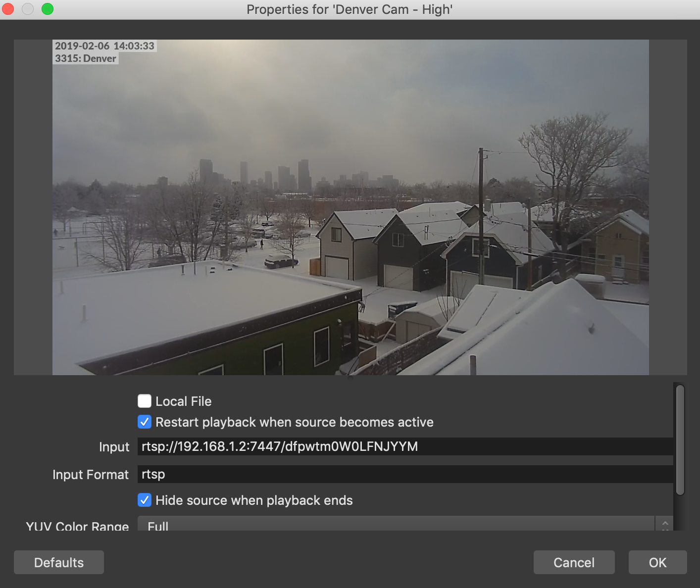Open the YUV Color Range dropdown

click(396, 525)
